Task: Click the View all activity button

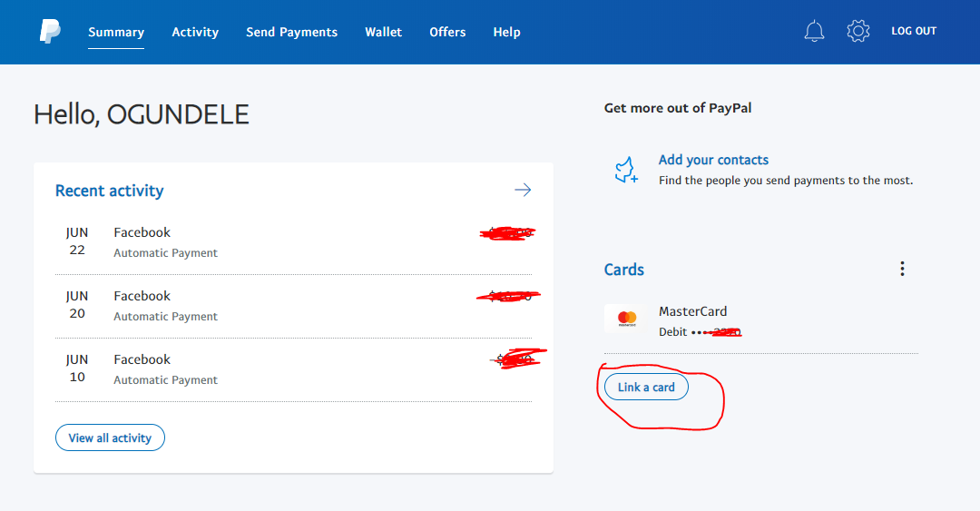Action: tap(110, 437)
